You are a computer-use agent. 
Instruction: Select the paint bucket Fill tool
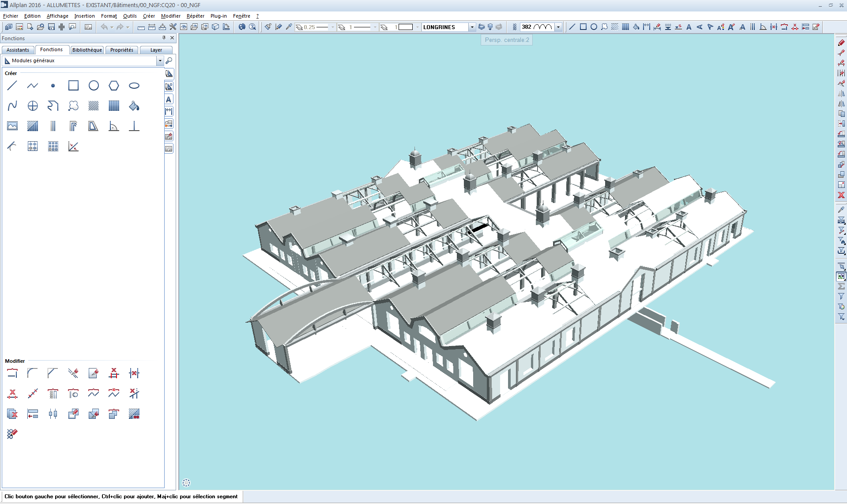coord(134,106)
